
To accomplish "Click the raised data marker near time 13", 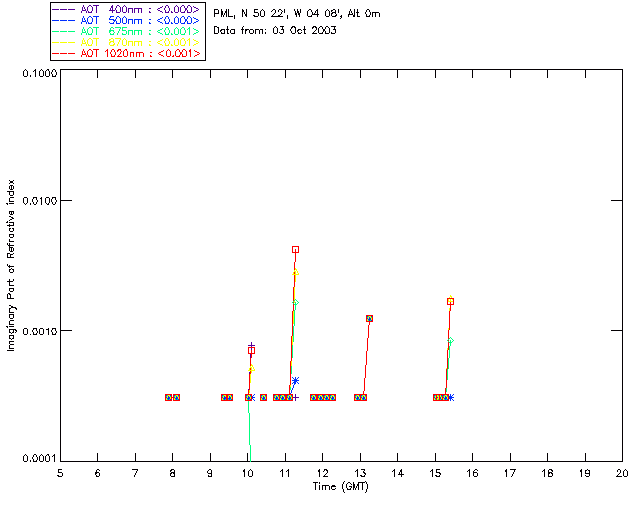I will click(369, 318).
